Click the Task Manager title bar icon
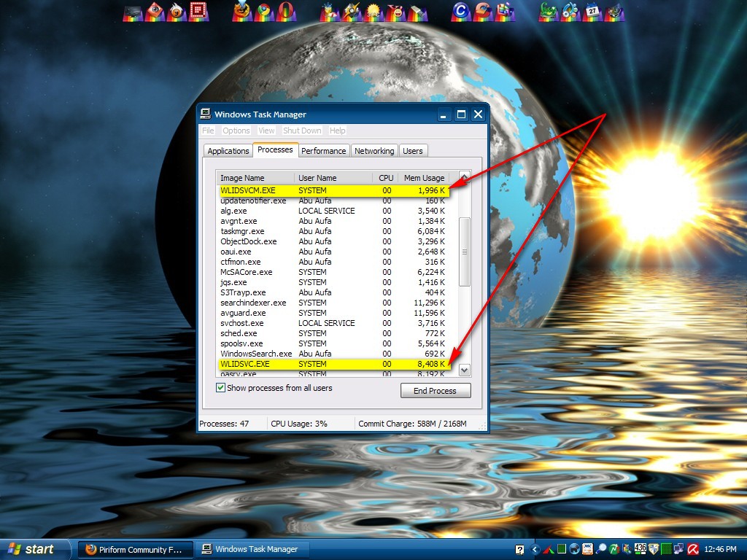The height and width of the screenshot is (560, 747). (x=205, y=114)
